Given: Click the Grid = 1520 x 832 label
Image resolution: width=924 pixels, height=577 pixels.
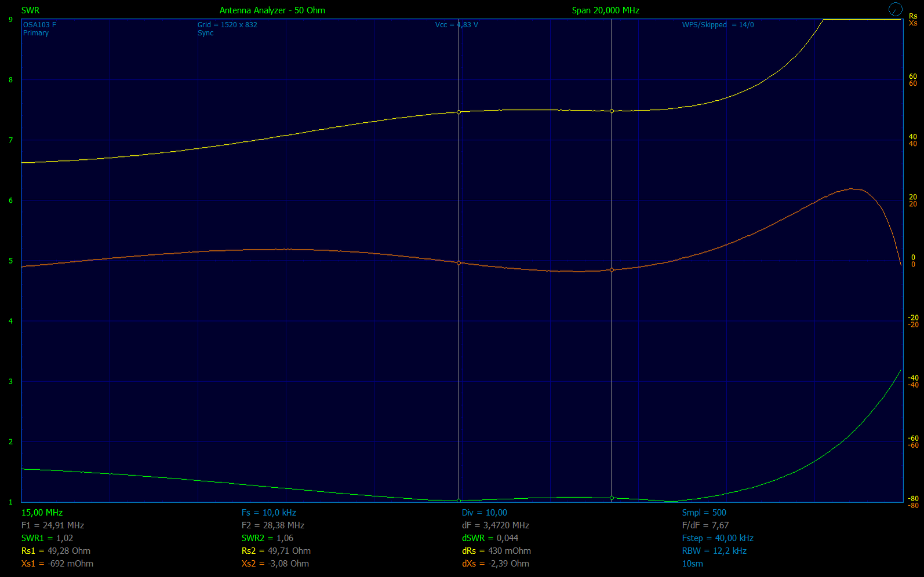Looking at the screenshot, I should click(227, 25).
